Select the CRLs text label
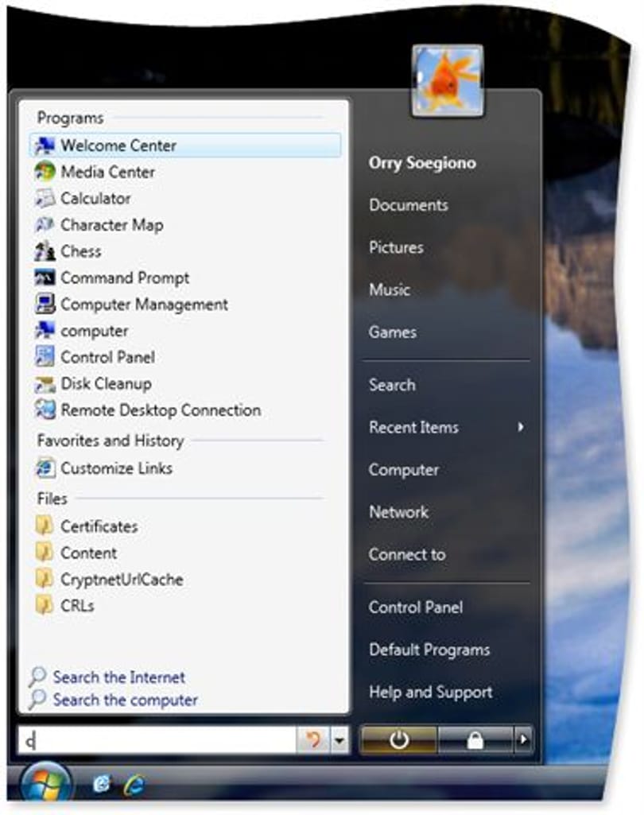 (x=77, y=606)
